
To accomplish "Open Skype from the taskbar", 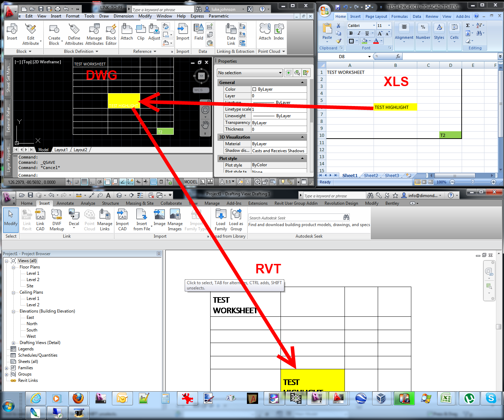I will coord(491,398).
